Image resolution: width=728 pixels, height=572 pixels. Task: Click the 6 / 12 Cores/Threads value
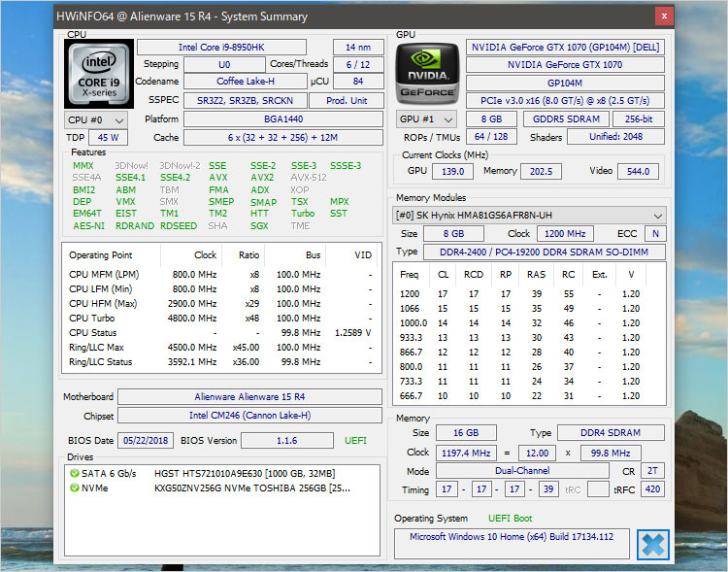[x=358, y=65]
